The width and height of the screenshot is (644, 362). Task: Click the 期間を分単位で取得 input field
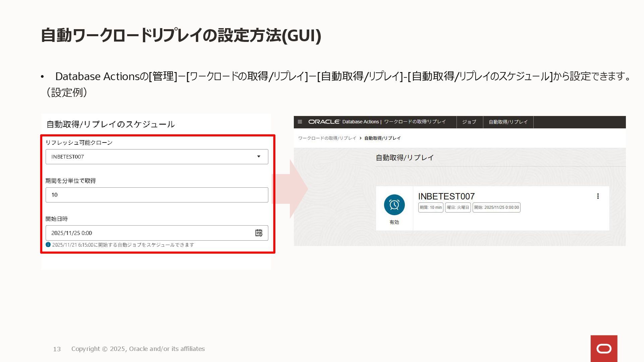(x=157, y=195)
